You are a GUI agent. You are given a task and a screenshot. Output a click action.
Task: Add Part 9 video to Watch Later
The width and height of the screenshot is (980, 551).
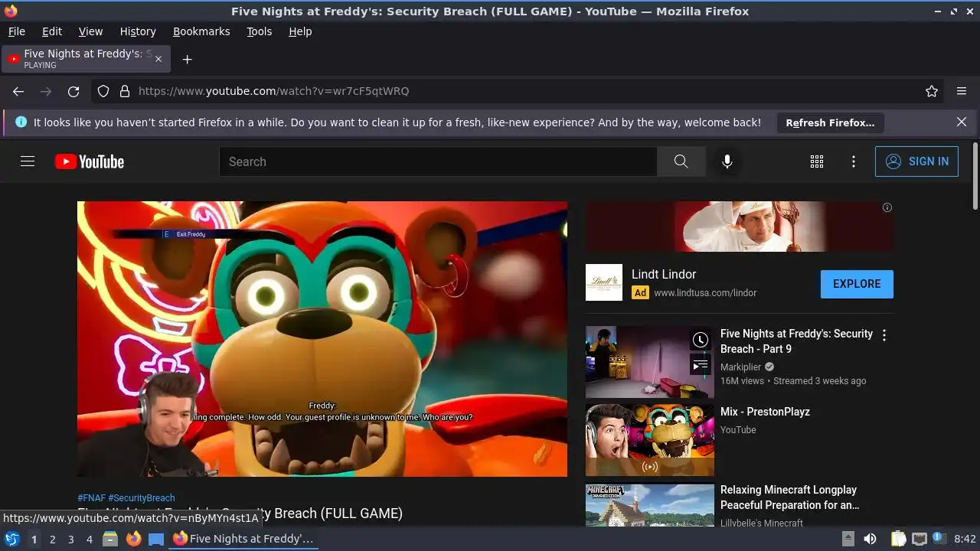coord(701,340)
